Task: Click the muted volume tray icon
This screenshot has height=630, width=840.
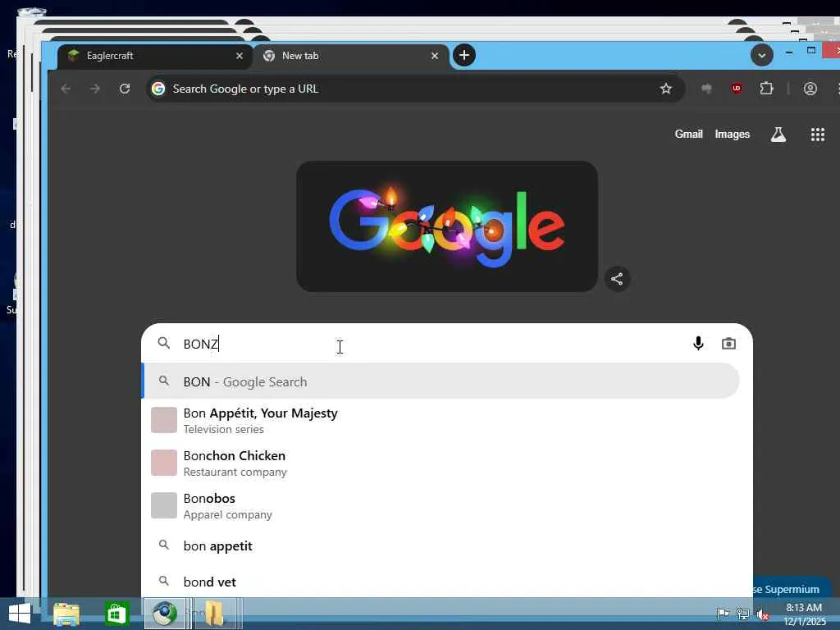Action: click(763, 614)
